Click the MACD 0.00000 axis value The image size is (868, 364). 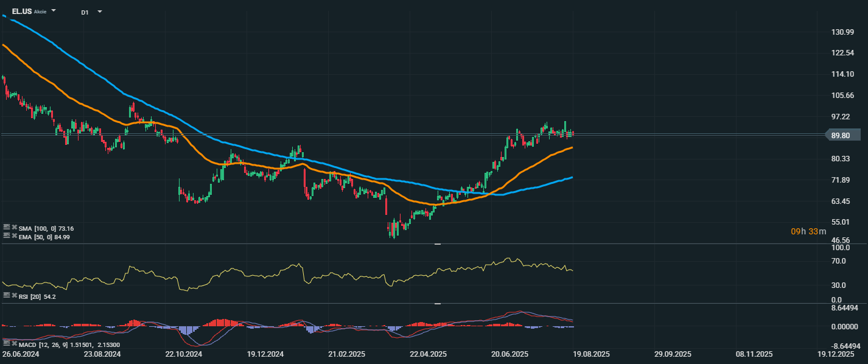845,326
